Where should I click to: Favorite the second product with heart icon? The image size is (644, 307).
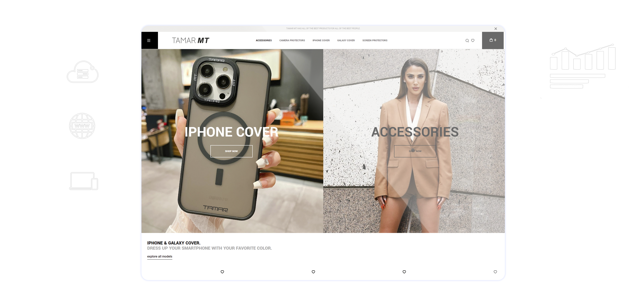[313, 272]
